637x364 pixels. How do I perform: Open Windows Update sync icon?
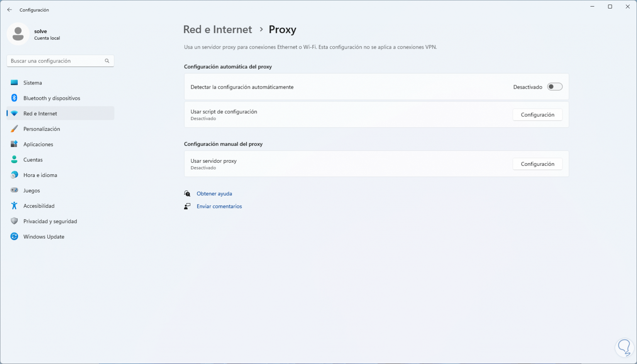[x=14, y=237]
